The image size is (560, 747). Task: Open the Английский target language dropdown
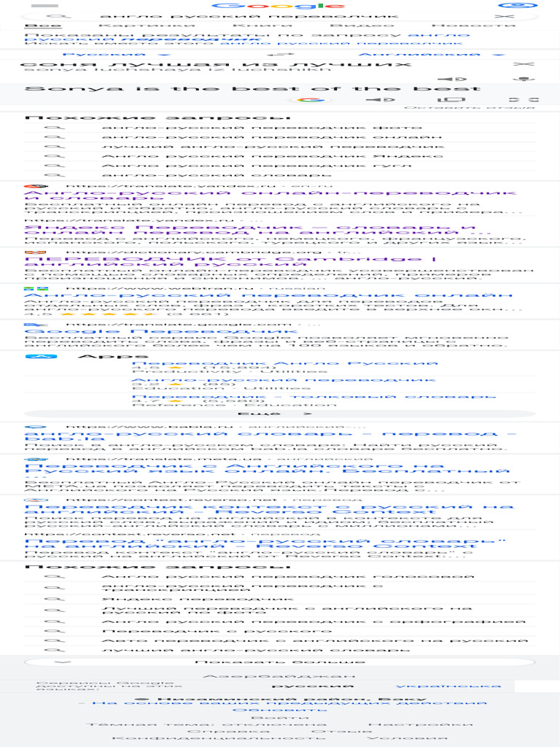click(432, 54)
